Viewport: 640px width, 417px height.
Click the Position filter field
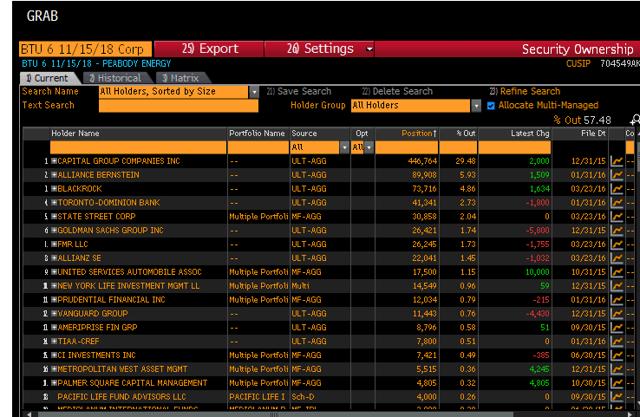point(407,147)
